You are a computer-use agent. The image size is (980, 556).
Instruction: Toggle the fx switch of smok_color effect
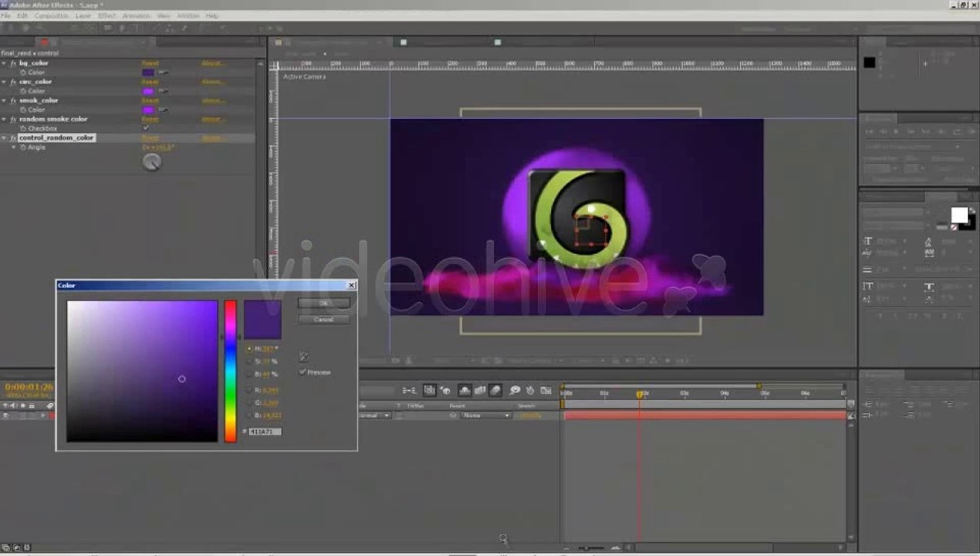tap(13, 100)
